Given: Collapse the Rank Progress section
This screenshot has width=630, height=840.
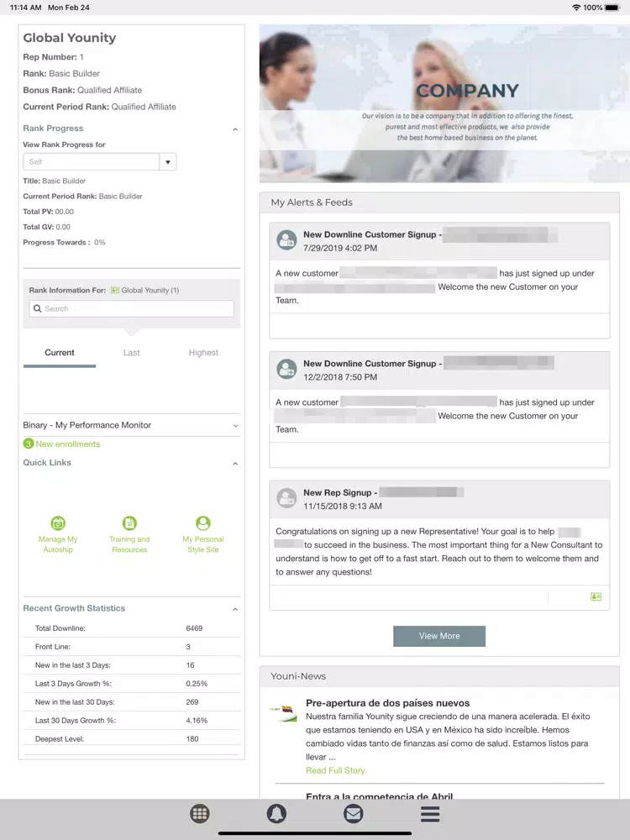Looking at the screenshot, I should pyautogui.click(x=235, y=129).
